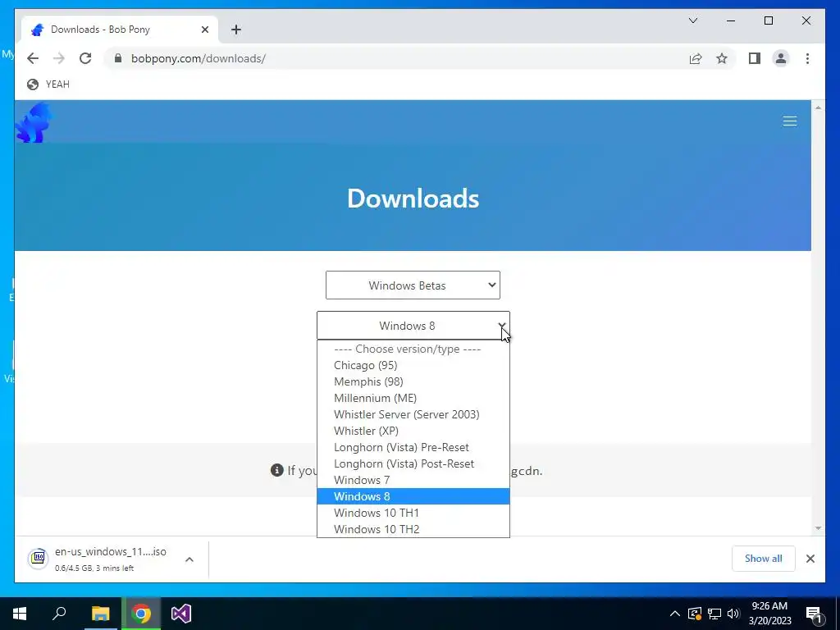840x630 pixels.
Task: Select Whistler (XP) option
Action: [x=413, y=431]
